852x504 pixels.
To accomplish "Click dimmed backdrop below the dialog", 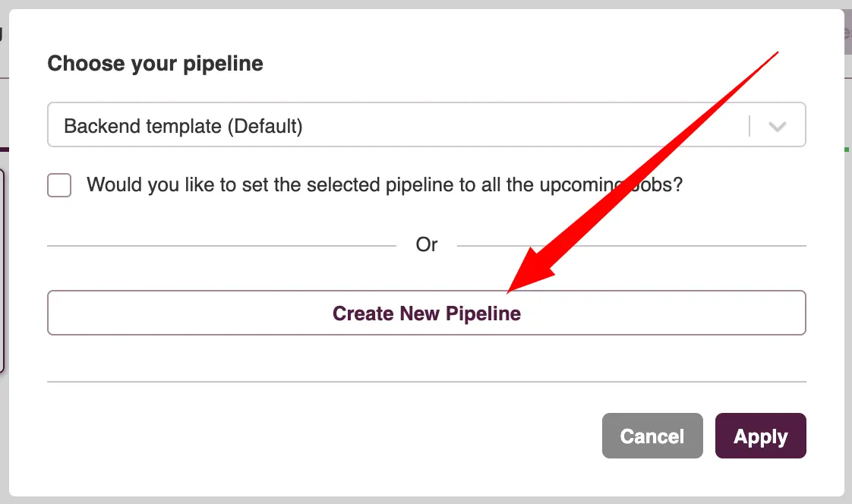I will pyautogui.click(x=426, y=501).
